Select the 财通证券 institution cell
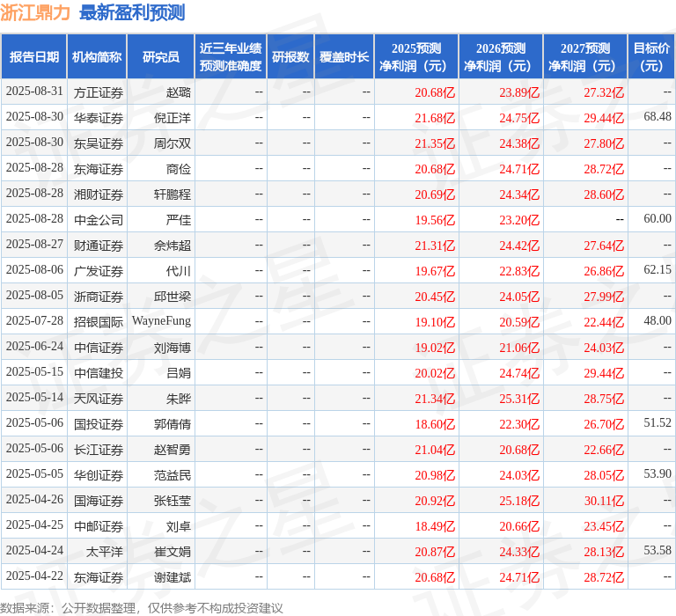This screenshot has width=676, height=616. coord(99,246)
